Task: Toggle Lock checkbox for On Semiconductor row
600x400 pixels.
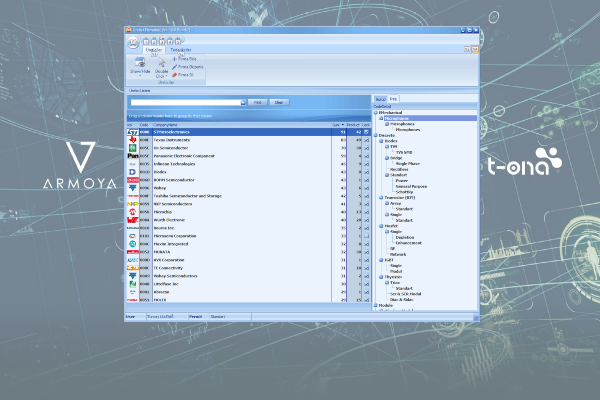Action: coord(366,148)
